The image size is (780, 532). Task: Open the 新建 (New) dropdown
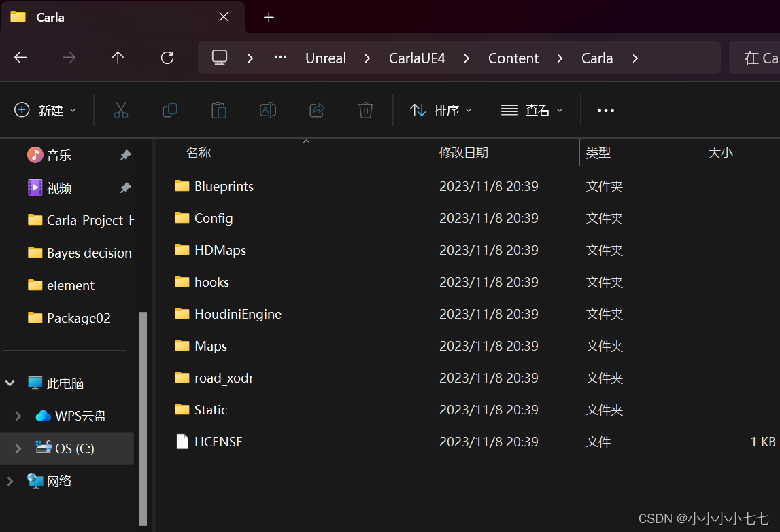pos(46,110)
